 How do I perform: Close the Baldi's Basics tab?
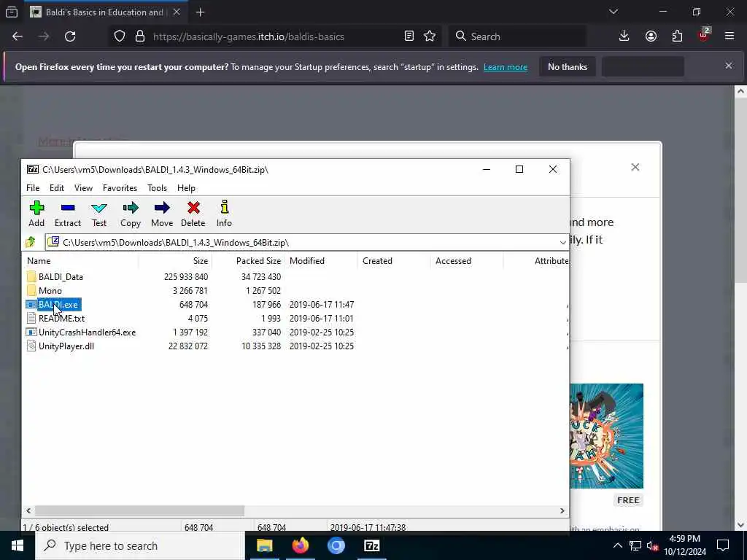coord(177,12)
